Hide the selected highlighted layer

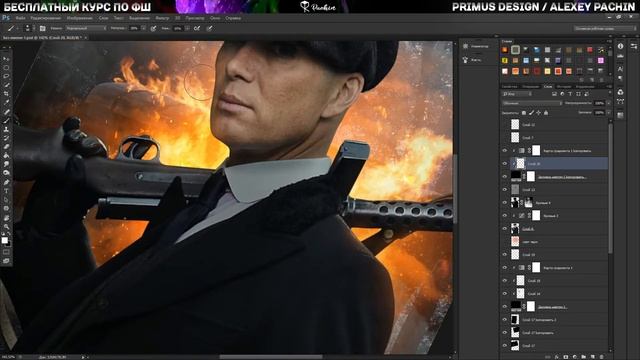pos(505,164)
